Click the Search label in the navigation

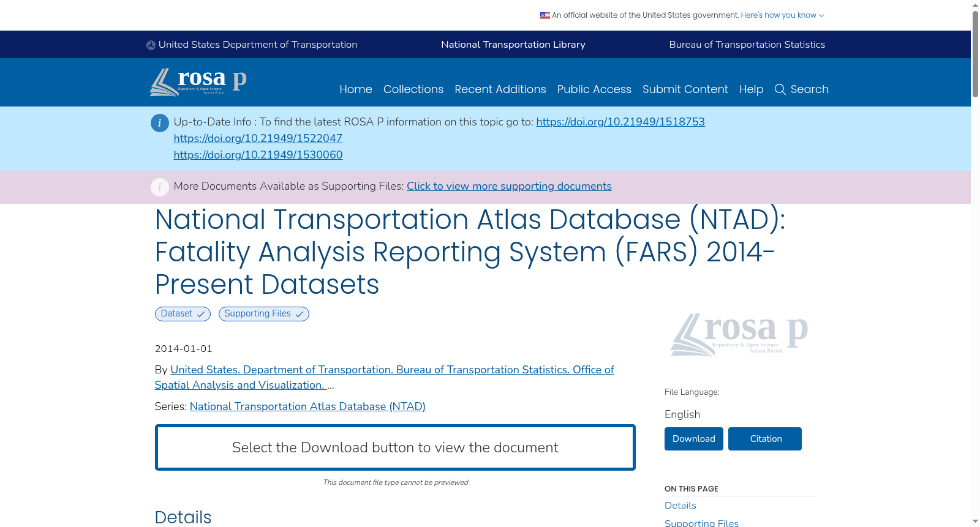point(810,89)
